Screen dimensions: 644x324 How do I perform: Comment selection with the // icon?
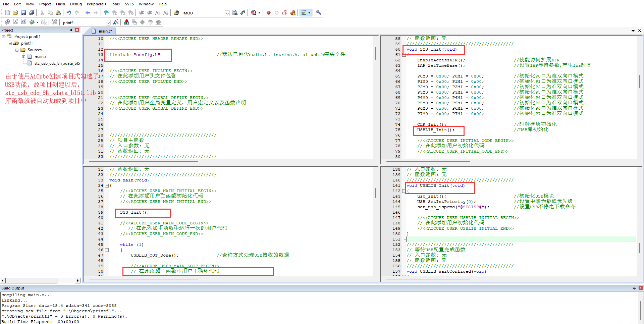click(x=158, y=13)
